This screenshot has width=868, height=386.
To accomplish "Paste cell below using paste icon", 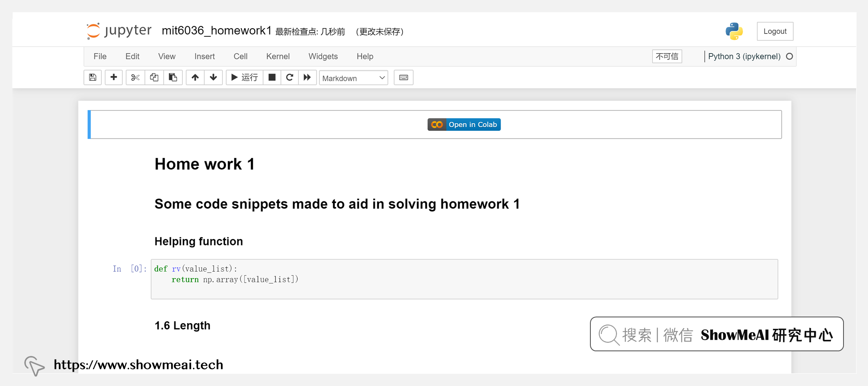I will 173,77.
